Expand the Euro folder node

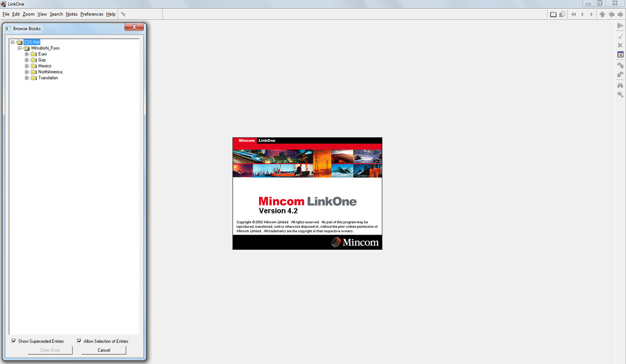[27, 54]
